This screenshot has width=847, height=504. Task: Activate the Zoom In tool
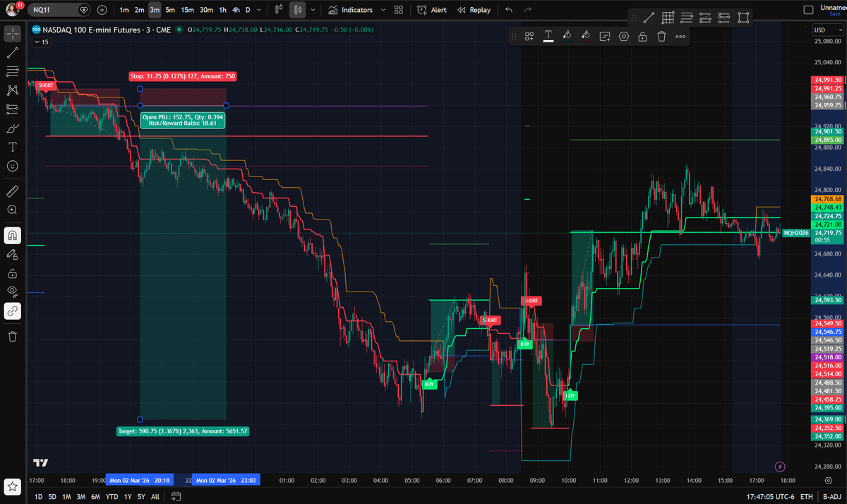(x=11, y=210)
